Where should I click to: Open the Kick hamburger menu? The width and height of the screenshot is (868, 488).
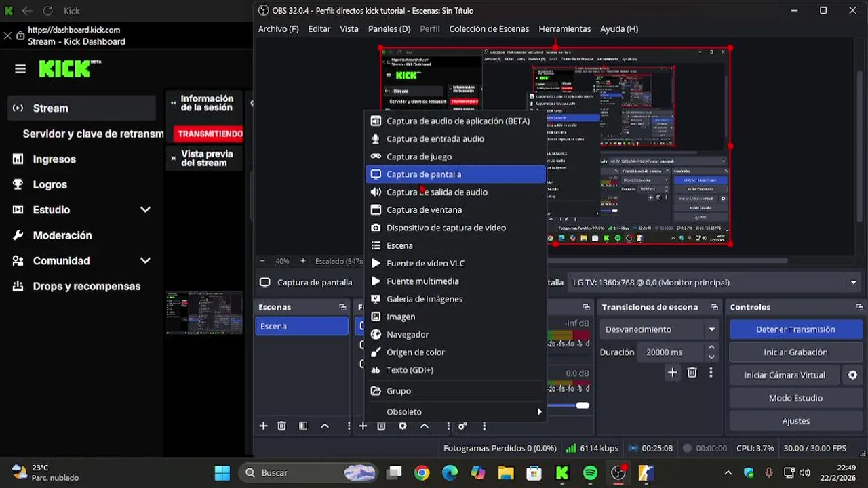coord(20,68)
